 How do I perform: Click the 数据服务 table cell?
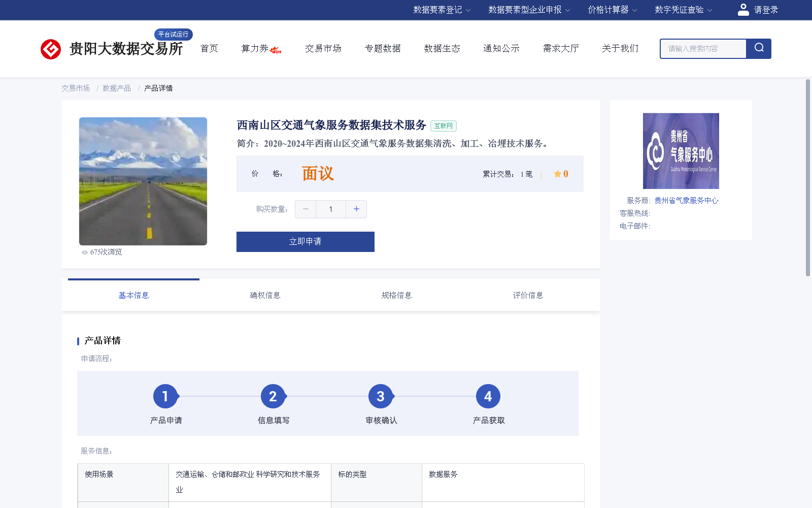(x=503, y=483)
